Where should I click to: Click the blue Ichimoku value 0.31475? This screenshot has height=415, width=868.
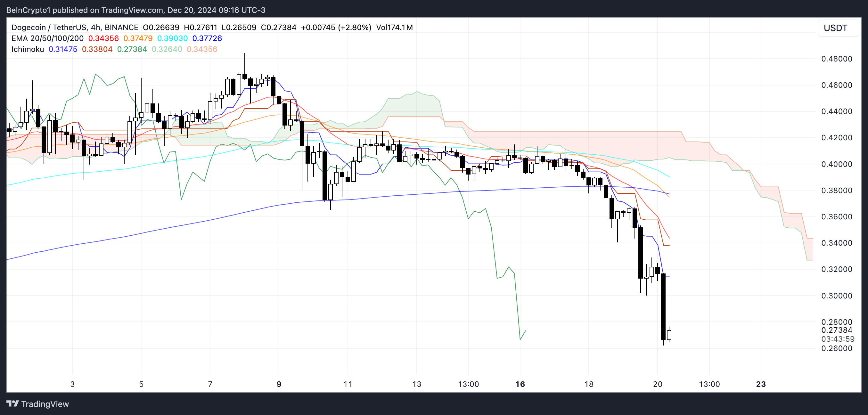coord(63,49)
